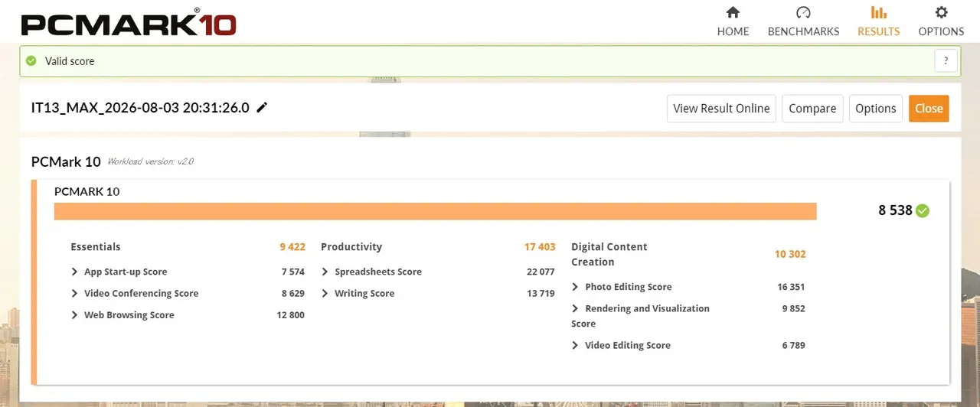Expand Video Editing Score details
This screenshot has height=407, width=980.
[x=576, y=345]
